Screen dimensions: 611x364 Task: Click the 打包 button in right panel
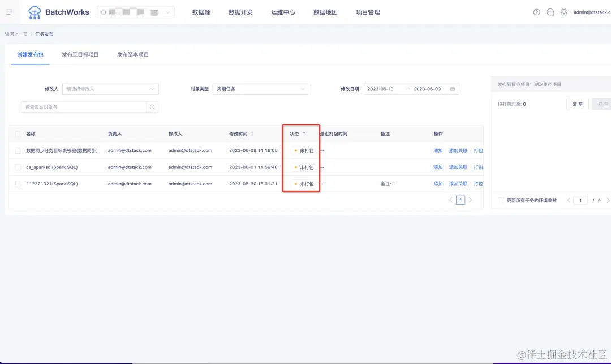point(602,104)
